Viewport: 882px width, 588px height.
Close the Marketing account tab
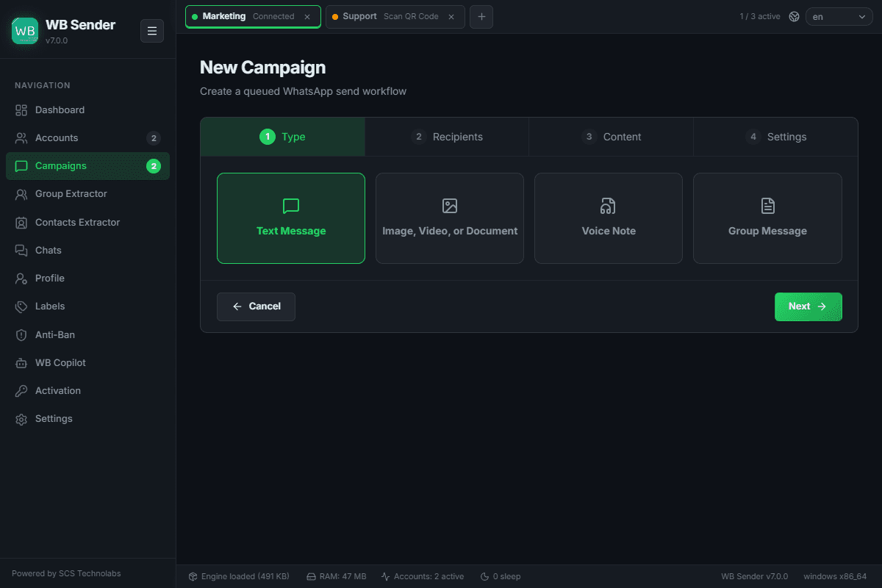[x=307, y=16]
